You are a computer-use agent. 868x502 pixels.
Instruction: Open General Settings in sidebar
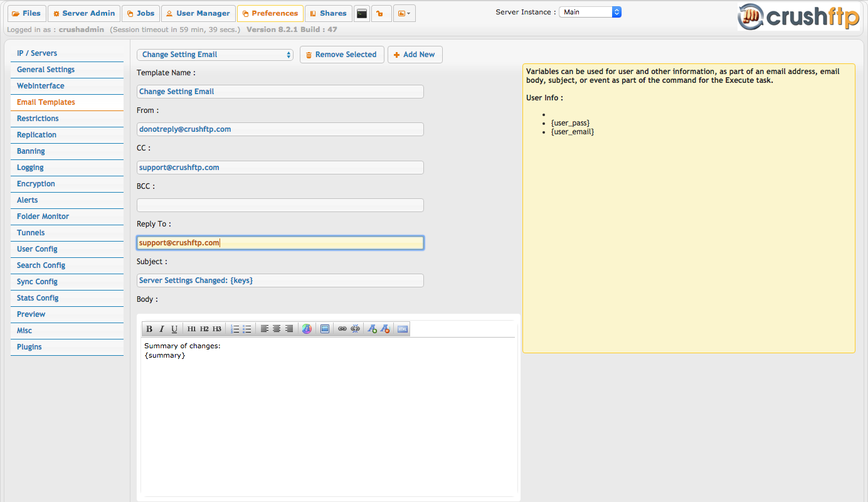(x=67, y=70)
